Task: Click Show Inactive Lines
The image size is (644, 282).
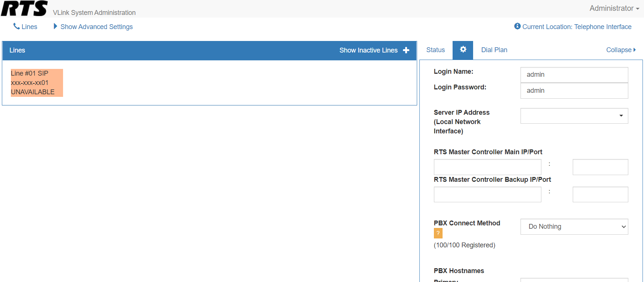Action: click(x=368, y=50)
